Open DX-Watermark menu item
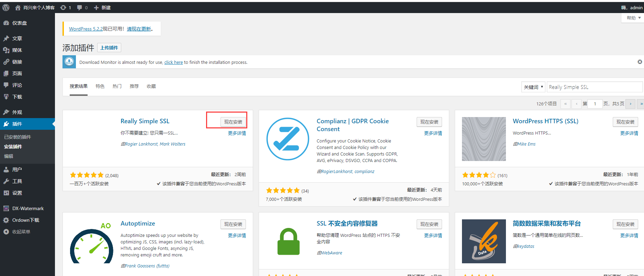Viewport: 644px width, 276px height. [x=27, y=208]
